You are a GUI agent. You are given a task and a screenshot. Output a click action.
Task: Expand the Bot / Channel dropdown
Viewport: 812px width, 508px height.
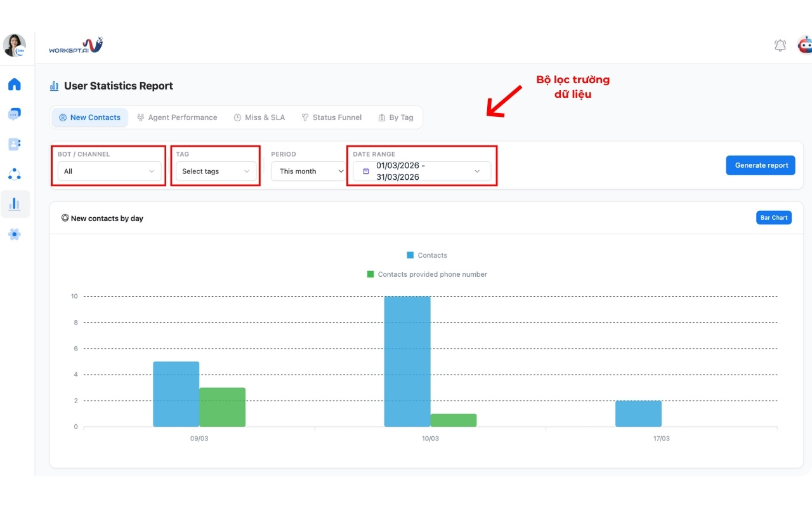click(109, 171)
